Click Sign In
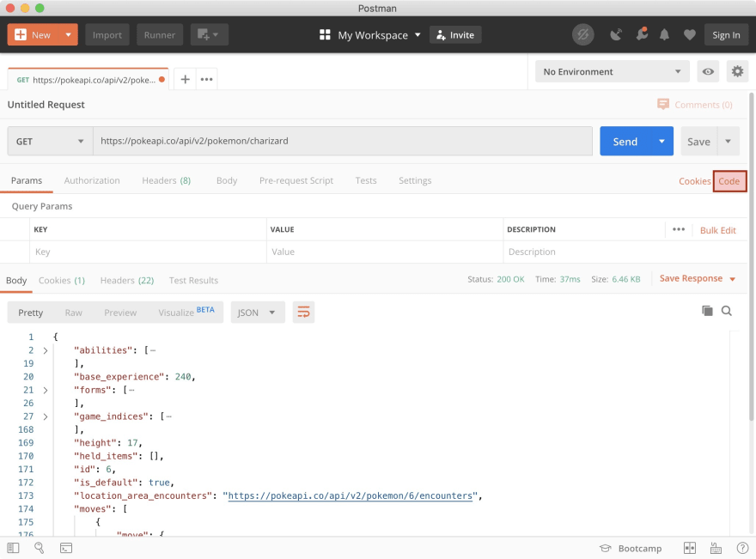Viewport: 756px width, 559px height. click(x=726, y=34)
